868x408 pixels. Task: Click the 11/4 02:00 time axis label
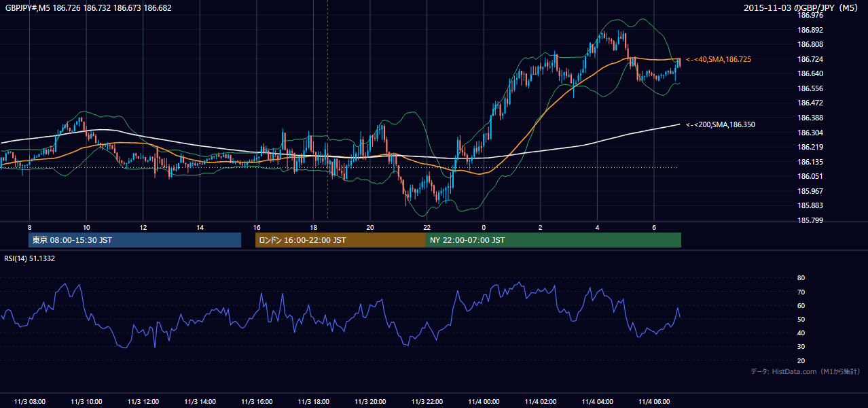(x=540, y=402)
